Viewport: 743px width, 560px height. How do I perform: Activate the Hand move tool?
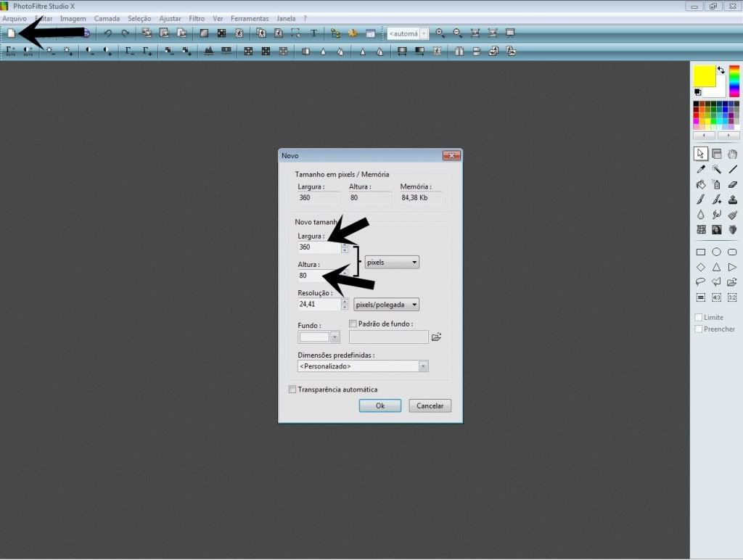point(732,154)
